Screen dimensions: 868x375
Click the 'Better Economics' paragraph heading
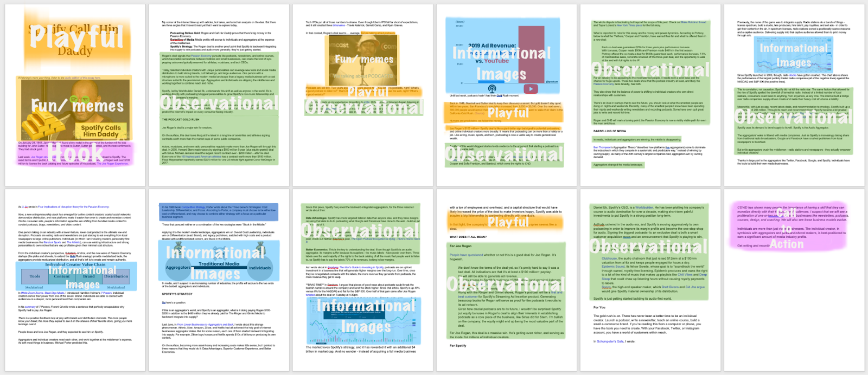pos(316,250)
